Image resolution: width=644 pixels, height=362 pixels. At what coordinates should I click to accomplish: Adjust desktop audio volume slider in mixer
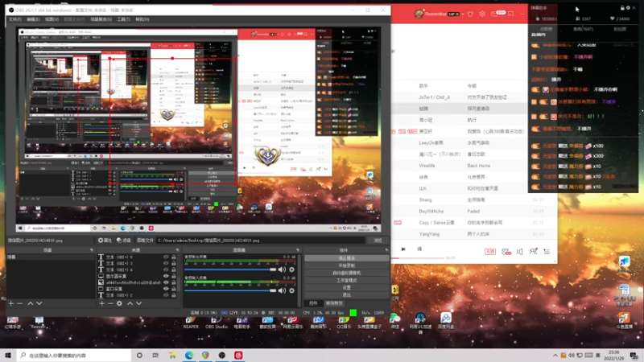coord(230,269)
